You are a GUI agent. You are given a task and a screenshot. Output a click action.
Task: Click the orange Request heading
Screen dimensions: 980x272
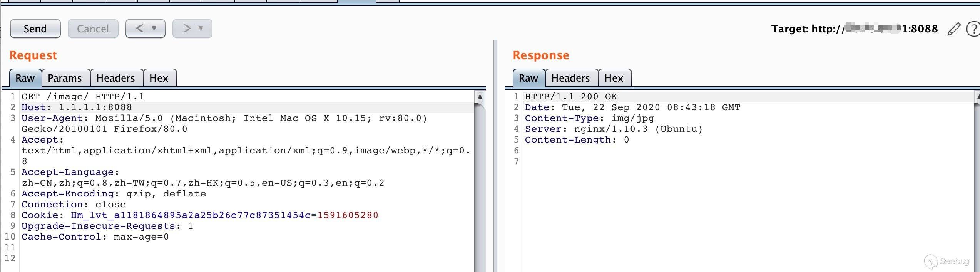[x=33, y=55]
